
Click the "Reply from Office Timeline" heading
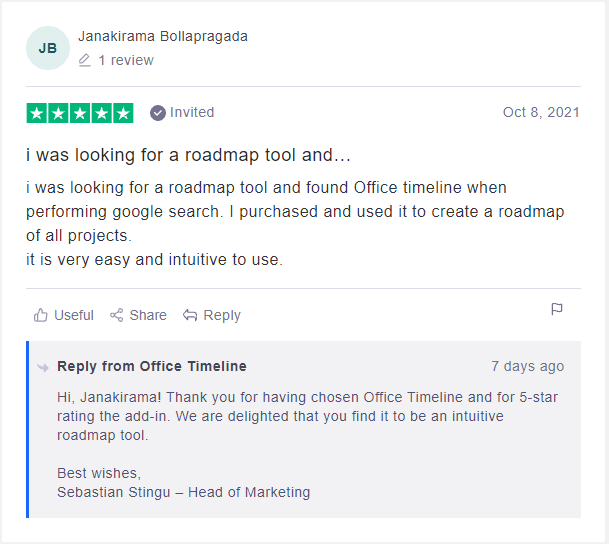coord(152,366)
